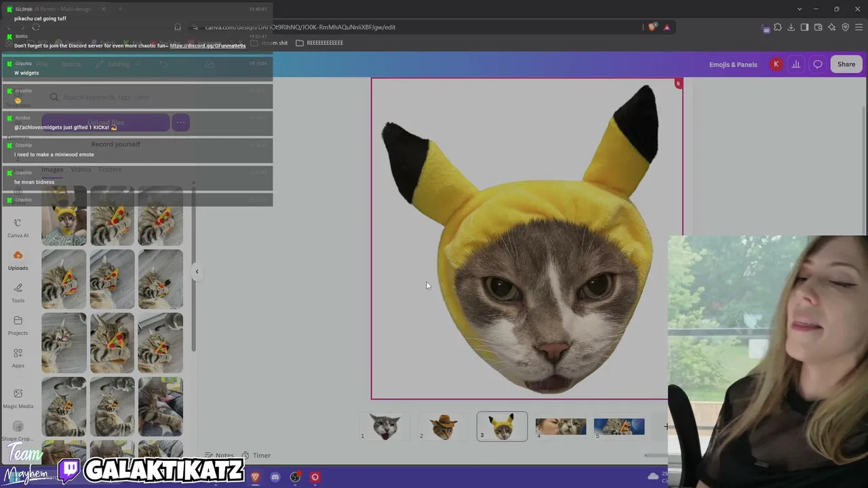The width and height of the screenshot is (868, 488).
Task: Select page 4 cat kiss thumbnail
Action: coord(561,426)
